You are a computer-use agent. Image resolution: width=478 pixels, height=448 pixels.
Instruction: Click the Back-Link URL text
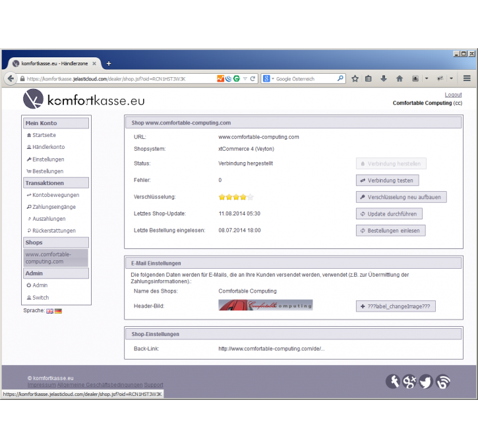coord(272,349)
